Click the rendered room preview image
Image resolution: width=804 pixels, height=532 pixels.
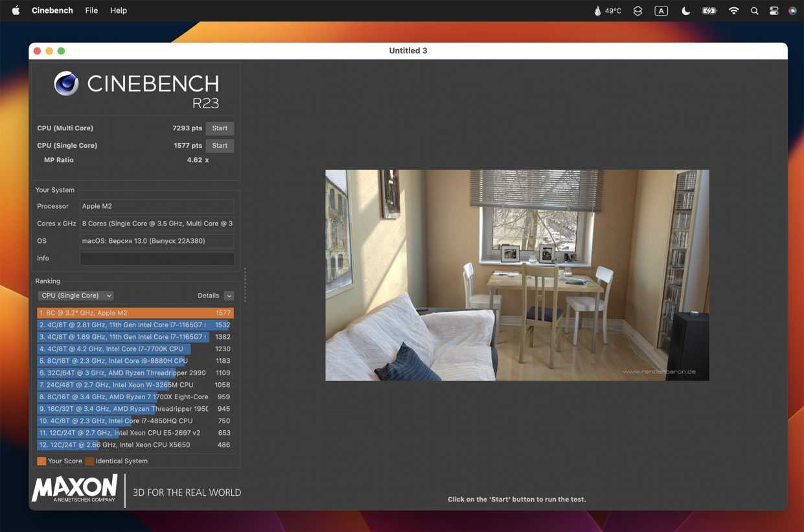coord(517,275)
